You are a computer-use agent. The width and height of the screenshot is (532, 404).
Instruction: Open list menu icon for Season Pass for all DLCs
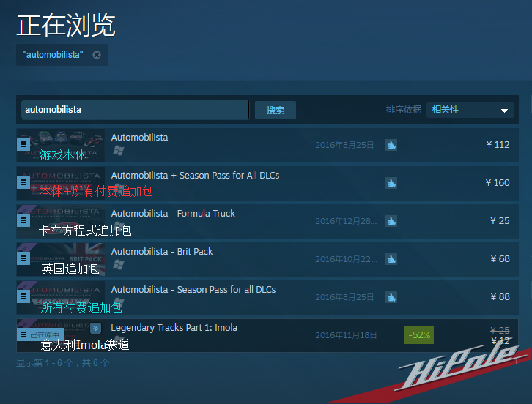pyautogui.click(x=23, y=296)
